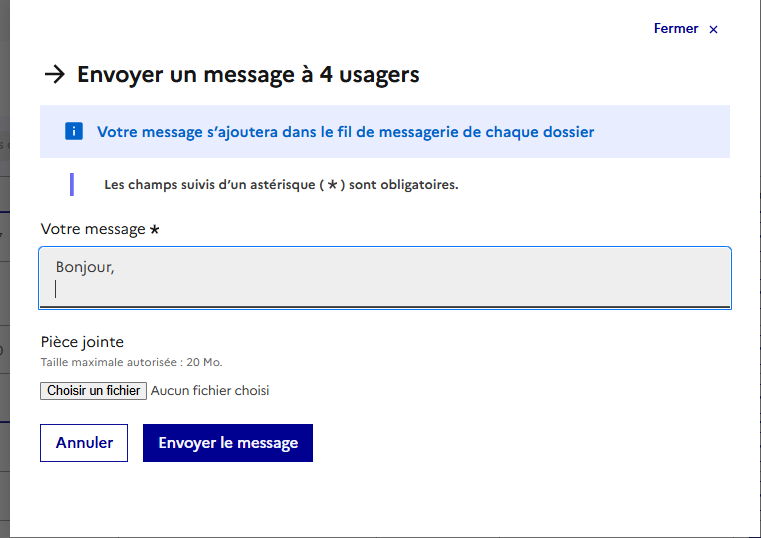Image resolution: width=761 pixels, height=538 pixels.
Task: Click the blue info icon in the banner
Action: coord(73,132)
